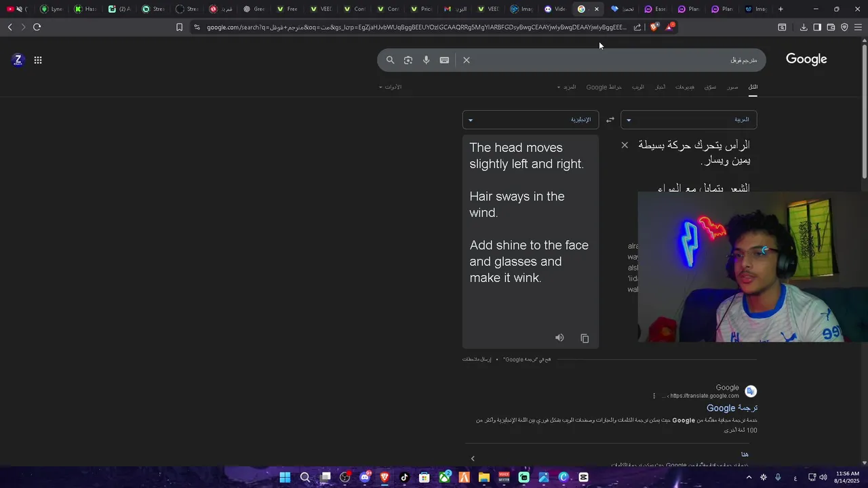Open the clock and date flyout
This screenshot has width=868, height=488.
click(848, 477)
